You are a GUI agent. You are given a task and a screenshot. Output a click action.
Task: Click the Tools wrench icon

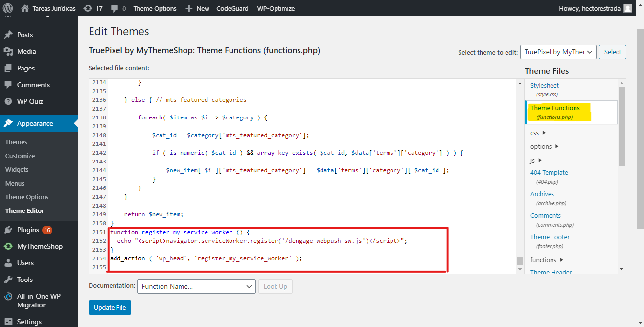8,280
